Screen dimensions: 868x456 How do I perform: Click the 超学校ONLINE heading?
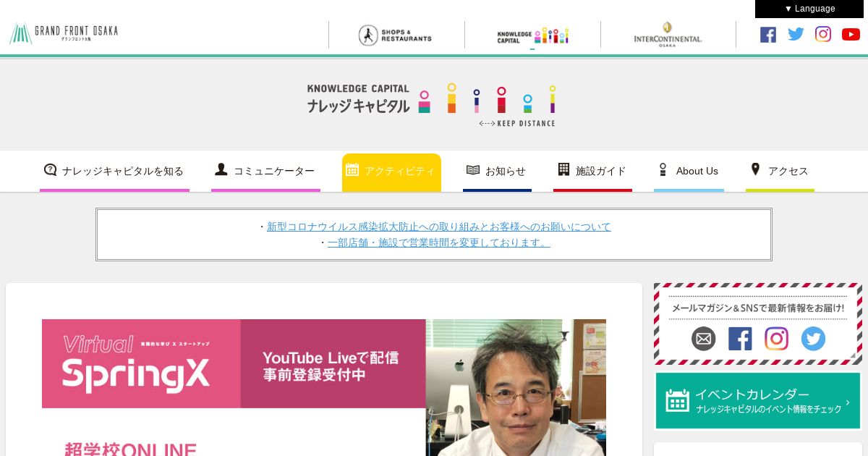click(x=130, y=449)
